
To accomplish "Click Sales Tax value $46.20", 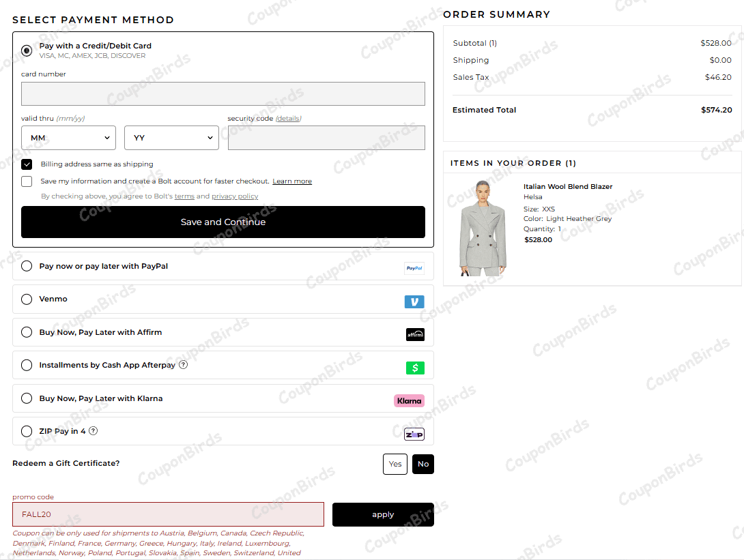I will pyautogui.click(x=718, y=77).
